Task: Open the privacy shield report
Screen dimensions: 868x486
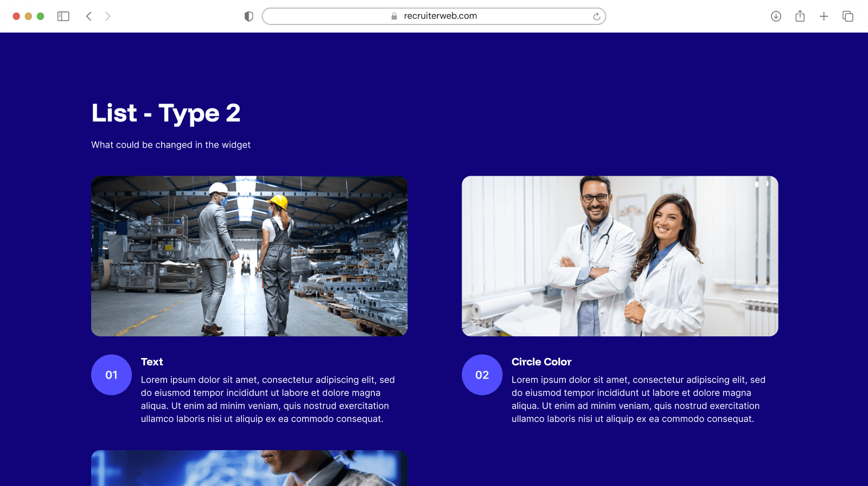Action: (x=249, y=16)
